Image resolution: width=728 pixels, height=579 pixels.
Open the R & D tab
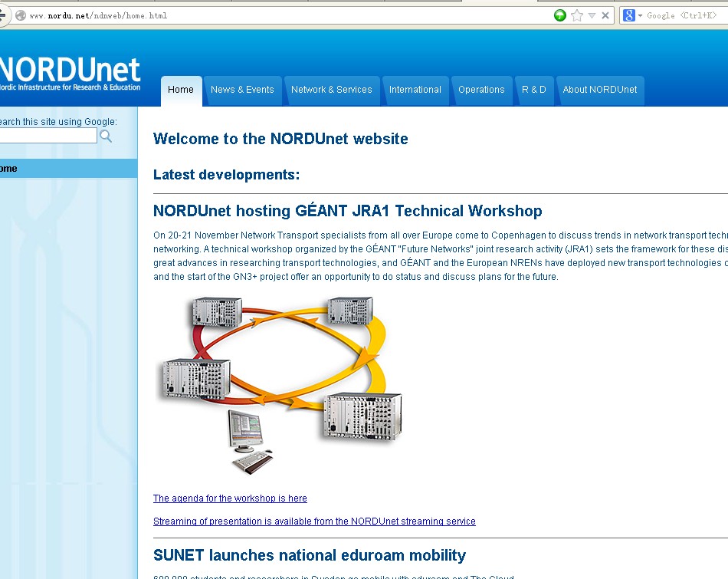(x=534, y=90)
